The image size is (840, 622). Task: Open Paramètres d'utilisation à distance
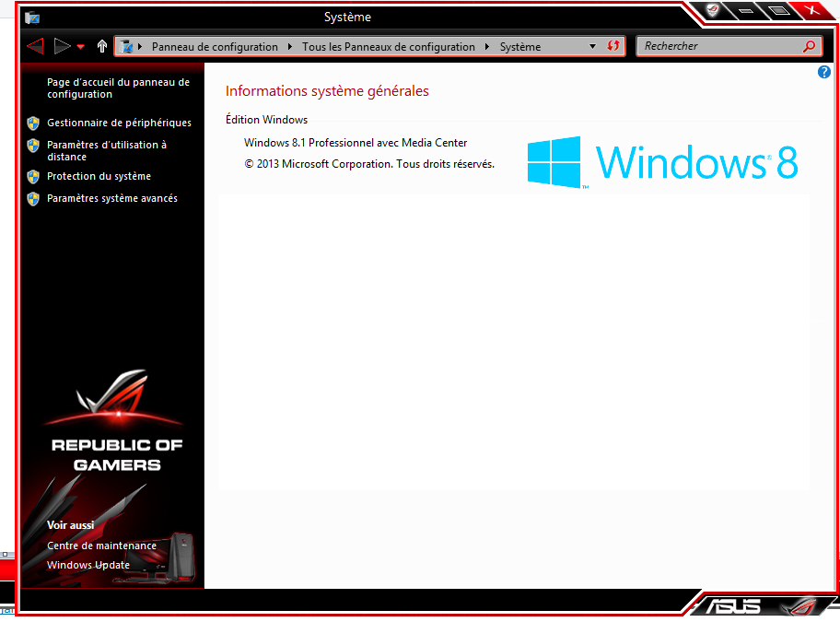click(x=107, y=150)
